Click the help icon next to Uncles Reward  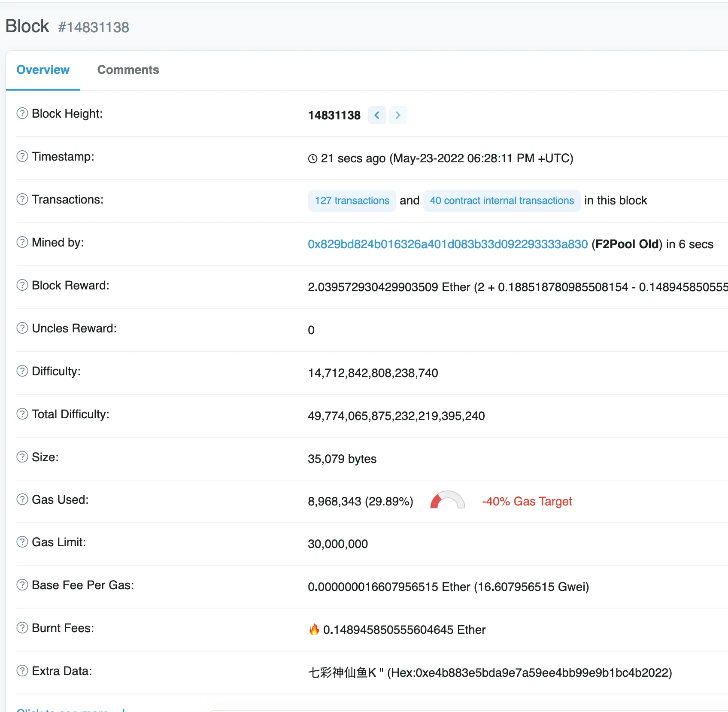(x=22, y=328)
